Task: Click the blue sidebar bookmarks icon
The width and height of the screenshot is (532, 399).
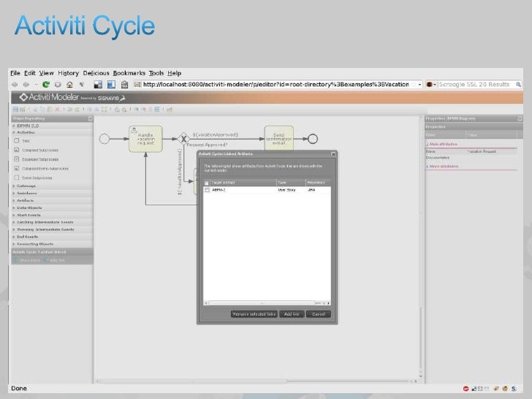Action: pyautogui.click(x=111, y=85)
